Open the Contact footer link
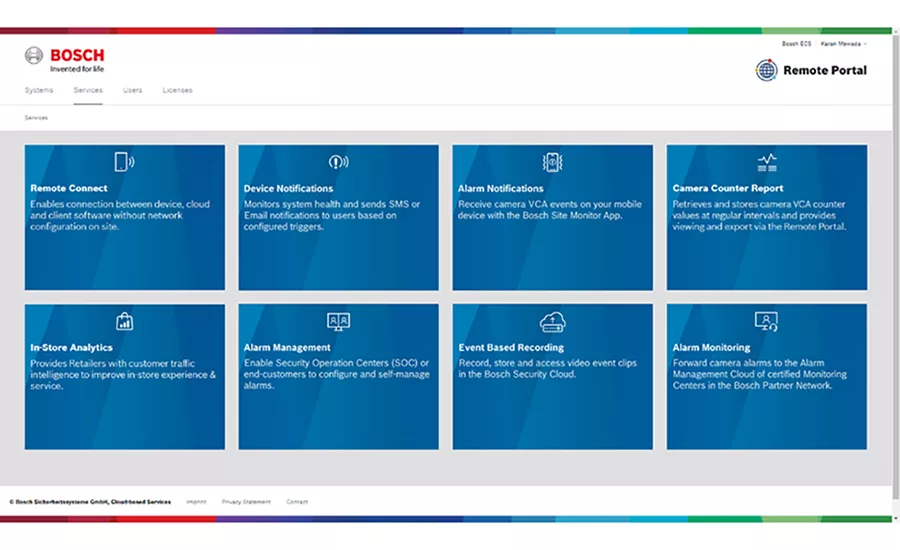This screenshot has height=550, width=900. tap(297, 502)
